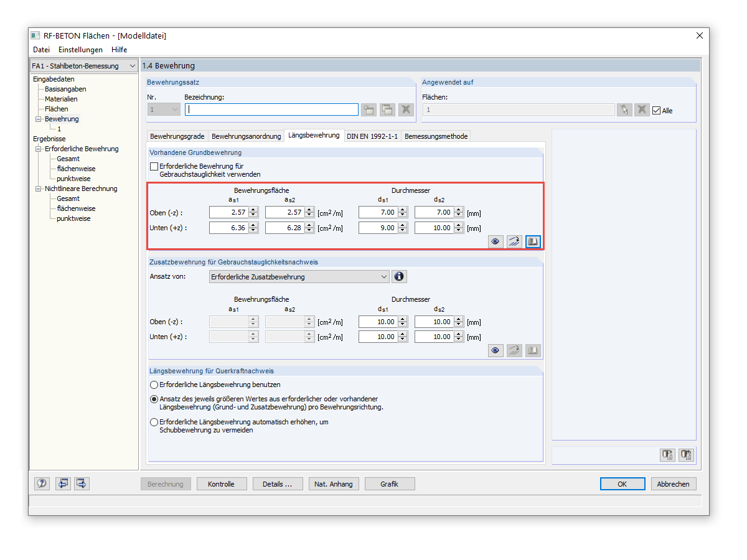
Task: Click the disabled rebar import icon in Zusatzbewehrung
Action: tap(514, 351)
